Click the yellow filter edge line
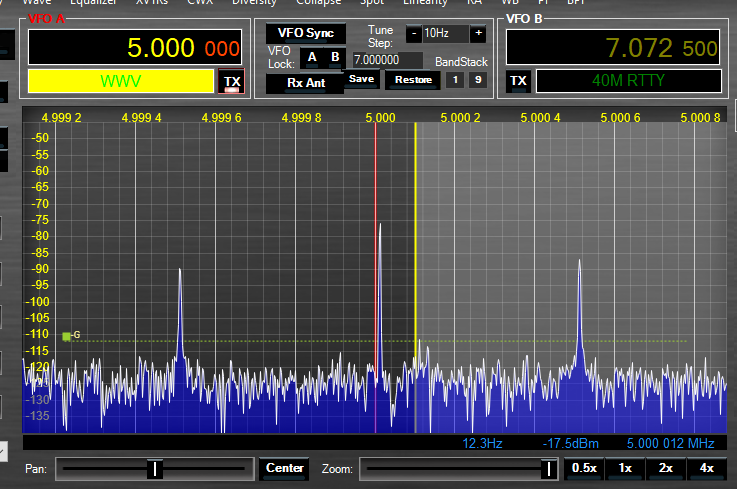Screen dimensions: 737x489 tap(415, 277)
